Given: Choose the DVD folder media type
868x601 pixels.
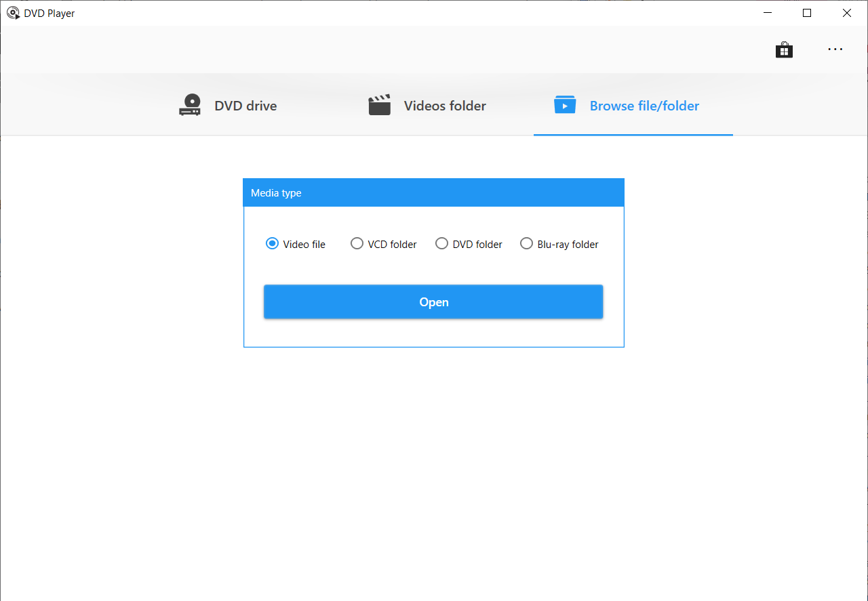Looking at the screenshot, I should tap(441, 243).
